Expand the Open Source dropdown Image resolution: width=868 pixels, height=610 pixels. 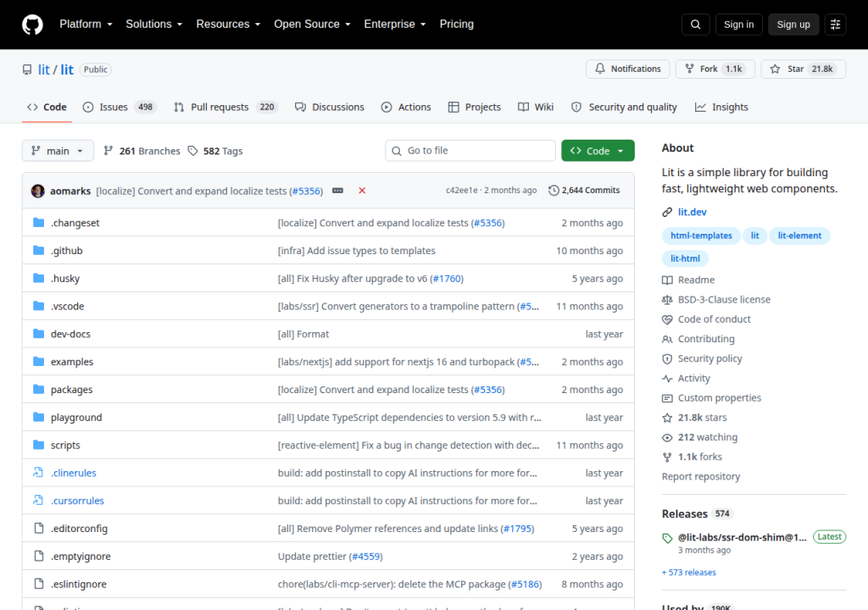(312, 25)
